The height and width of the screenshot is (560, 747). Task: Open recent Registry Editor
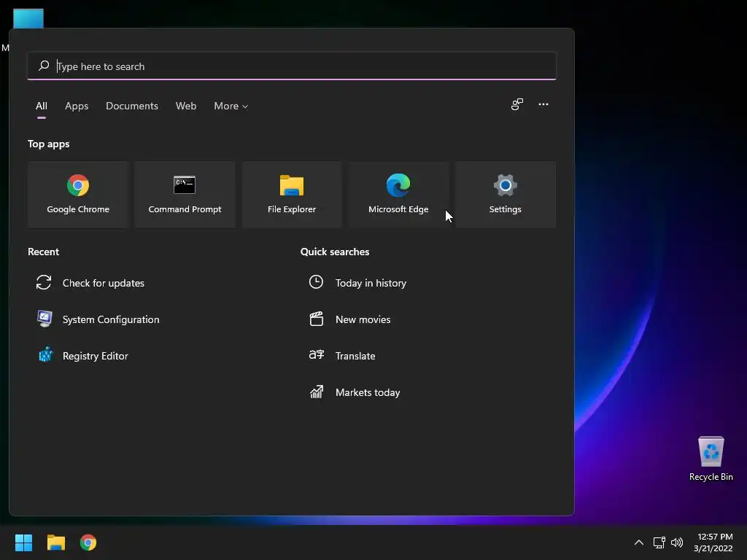(82, 356)
